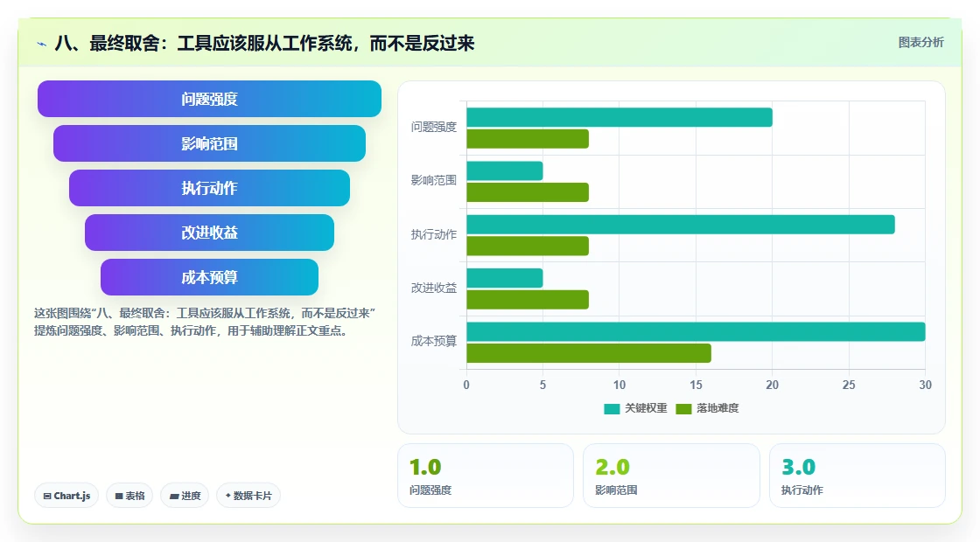The height and width of the screenshot is (542, 980).
Task: Click the teal 关键权重 bar for 问题强度
Action: 619,117
